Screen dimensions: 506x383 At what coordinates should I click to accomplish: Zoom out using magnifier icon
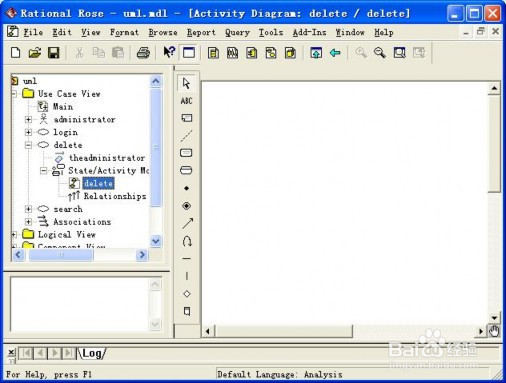(x=380, y=53)
